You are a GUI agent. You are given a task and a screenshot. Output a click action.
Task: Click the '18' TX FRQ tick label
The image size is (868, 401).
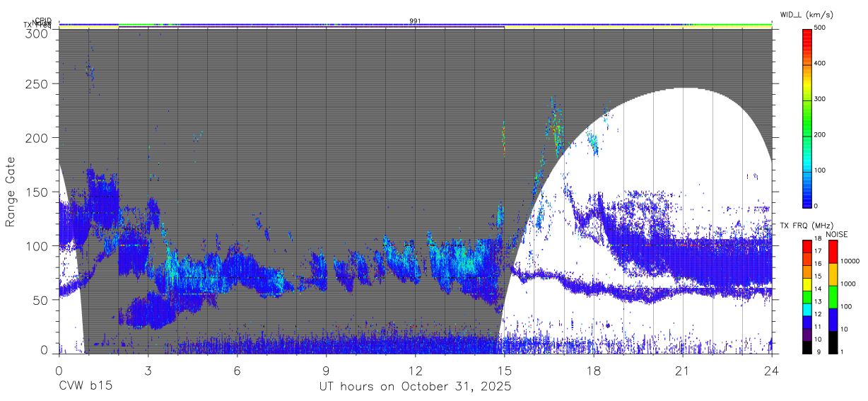click(x=818, y=239)
